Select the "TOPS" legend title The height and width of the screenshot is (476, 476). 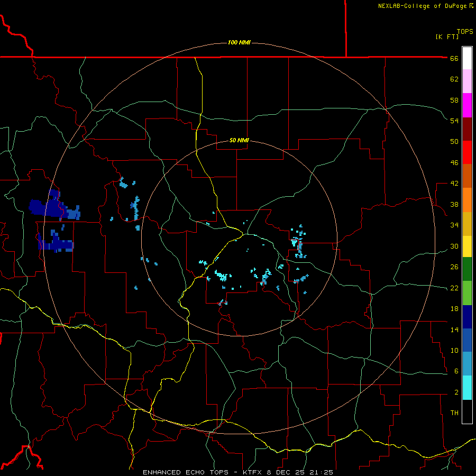pos(465,32)
